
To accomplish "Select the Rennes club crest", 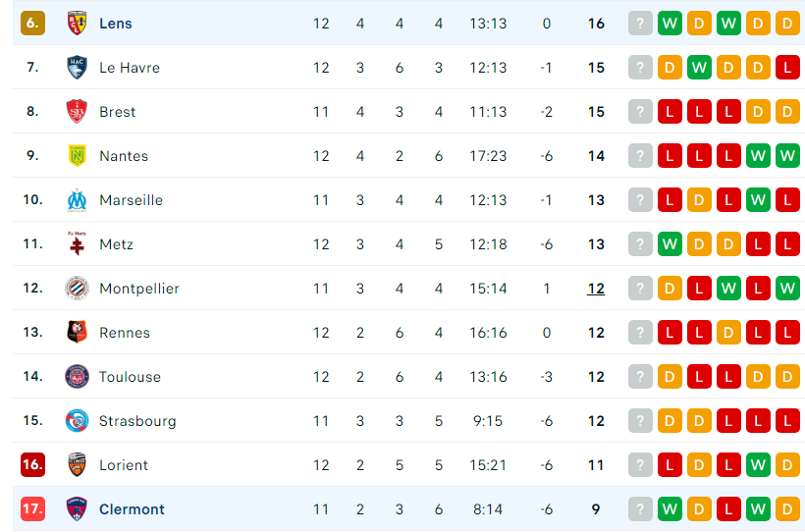I will tap(77, 332).
